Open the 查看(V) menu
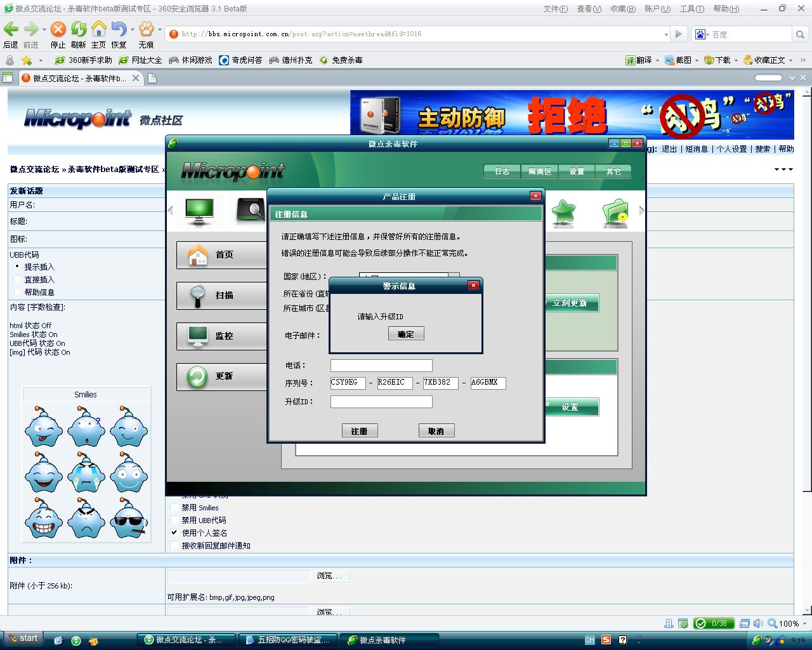This screenshot has width=812, height=650. tap(589, 9)
